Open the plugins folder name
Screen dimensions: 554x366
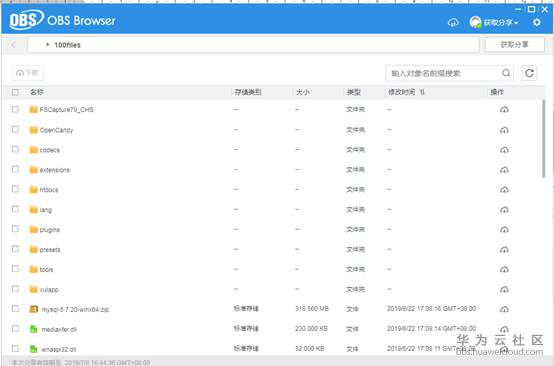pyautogui.click(x=49, y=230)
